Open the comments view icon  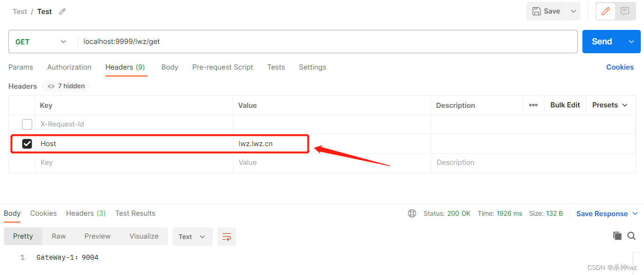(x=625, y=11)
